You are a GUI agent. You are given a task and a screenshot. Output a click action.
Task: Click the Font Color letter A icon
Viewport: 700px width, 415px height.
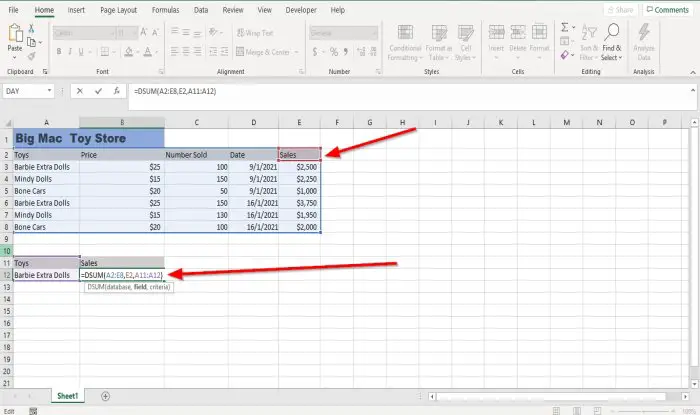point(148,52)
